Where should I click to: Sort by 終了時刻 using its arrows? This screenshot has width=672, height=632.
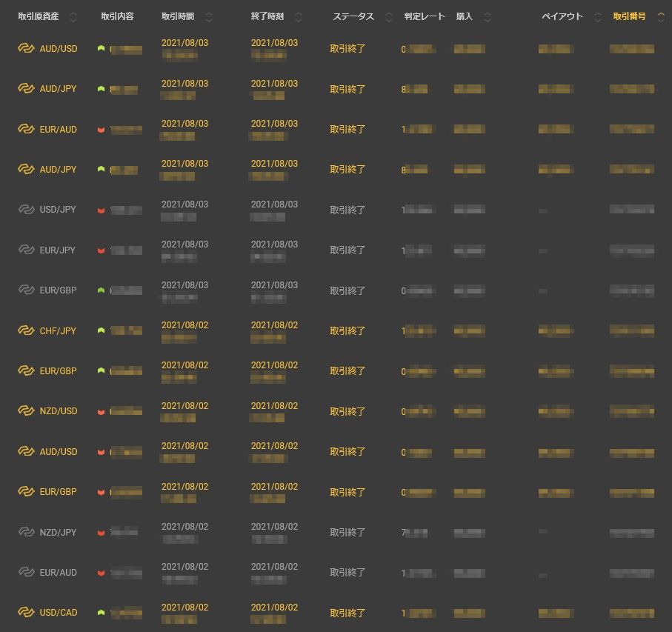[299, 17]
